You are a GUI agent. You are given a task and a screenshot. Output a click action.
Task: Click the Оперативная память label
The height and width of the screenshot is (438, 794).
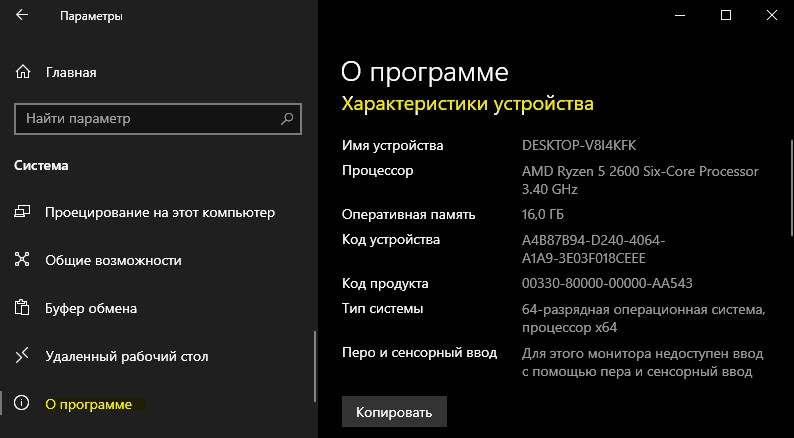[408, 215]
